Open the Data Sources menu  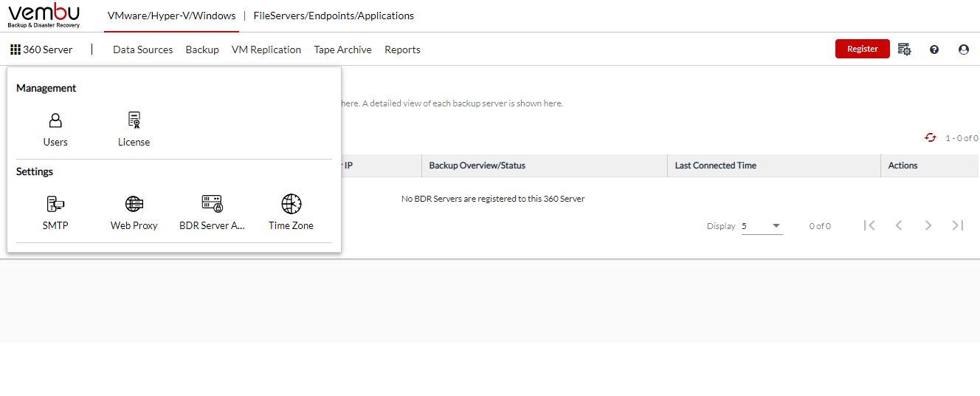[143, 49]
